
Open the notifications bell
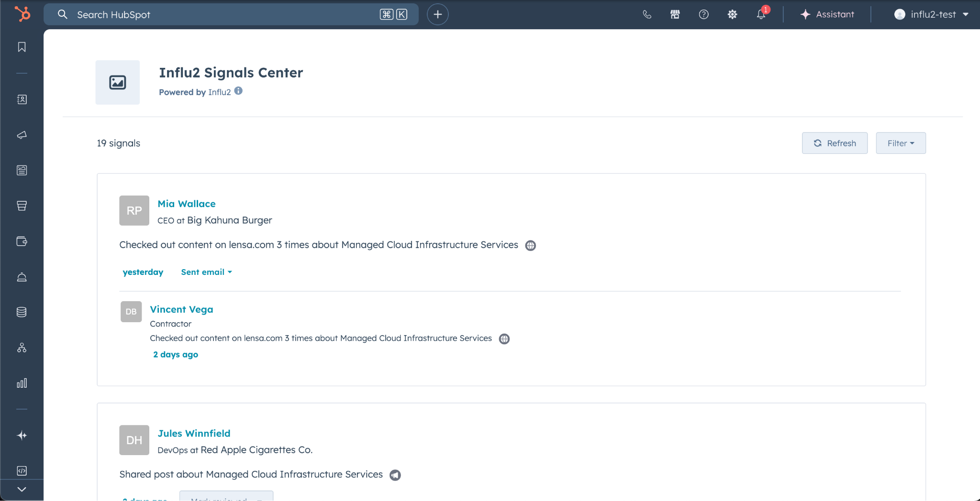tap(761, 14)
